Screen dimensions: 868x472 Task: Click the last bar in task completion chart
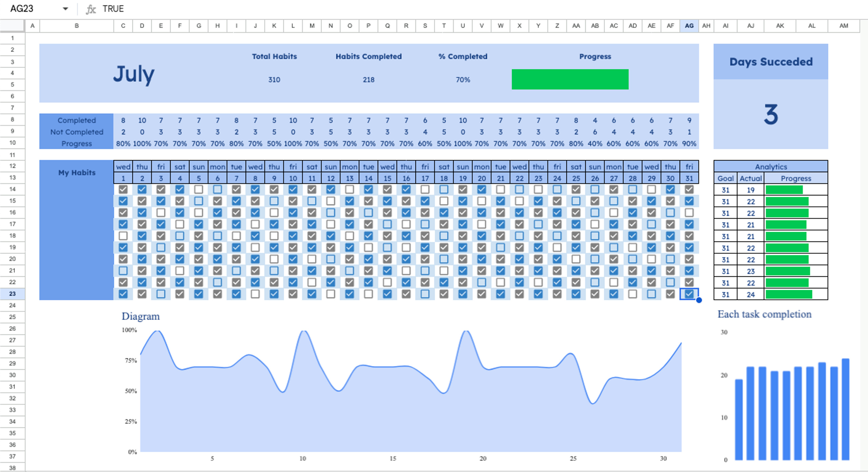pyautogui.click(x=846, y=409)
